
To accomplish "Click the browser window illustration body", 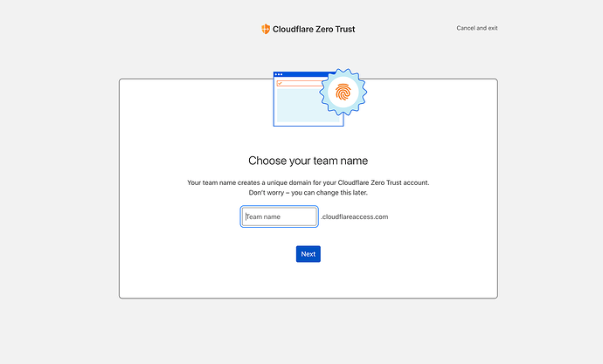I will click(x=297, y=106).
